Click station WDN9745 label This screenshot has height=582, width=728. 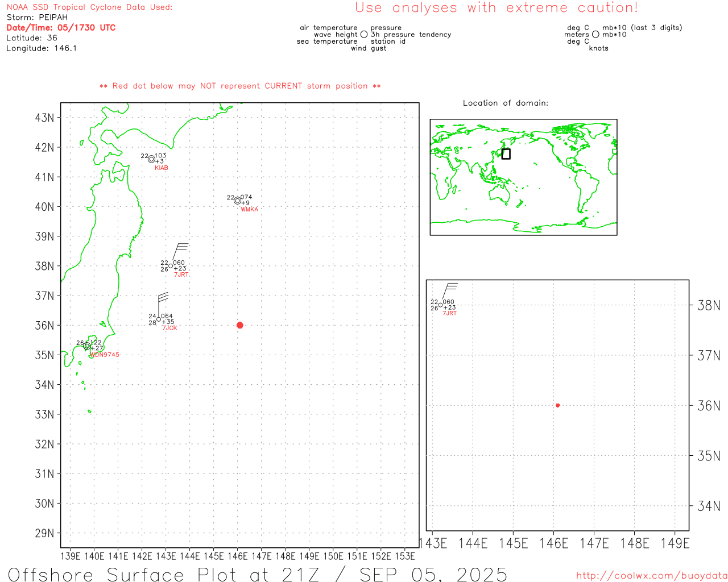(x=105, y=355)
